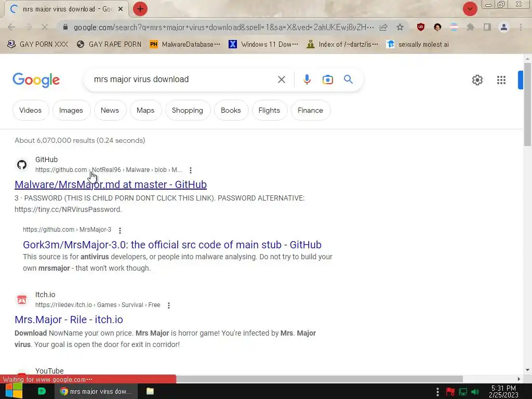Image resolution: width=532 pixels, height=399 pixels.
Task: Open the uBlock Origin extension icon
Action: click(x=421, y=27)
